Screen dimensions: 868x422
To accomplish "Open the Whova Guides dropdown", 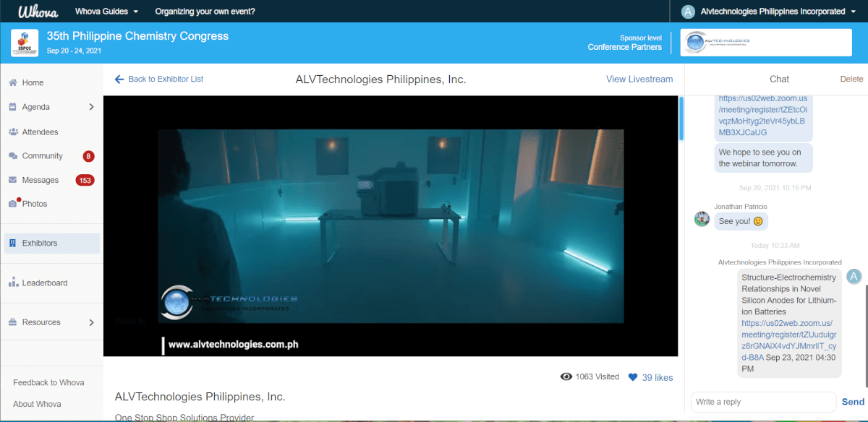I will (x=107, y=12).
